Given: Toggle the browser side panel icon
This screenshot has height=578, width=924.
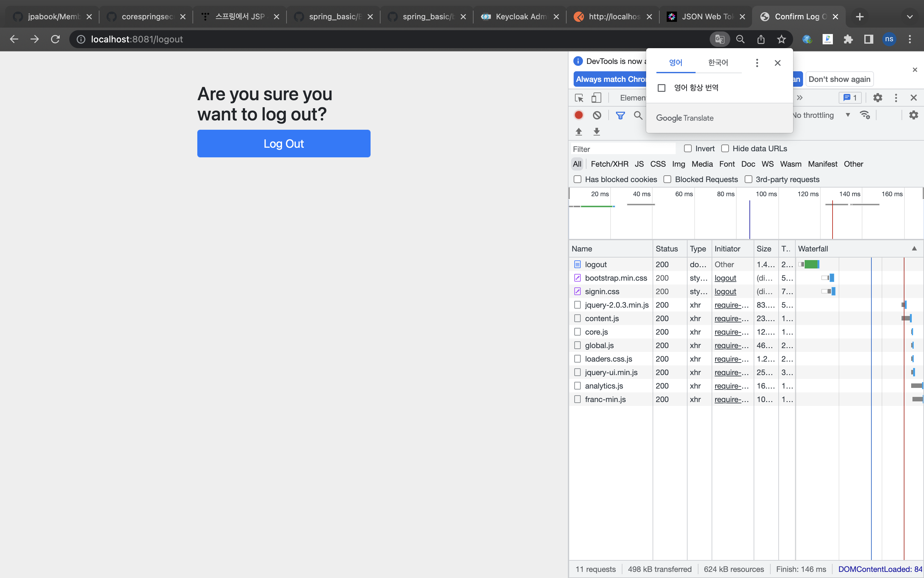Looking at the screenshot, I should 868,39.
